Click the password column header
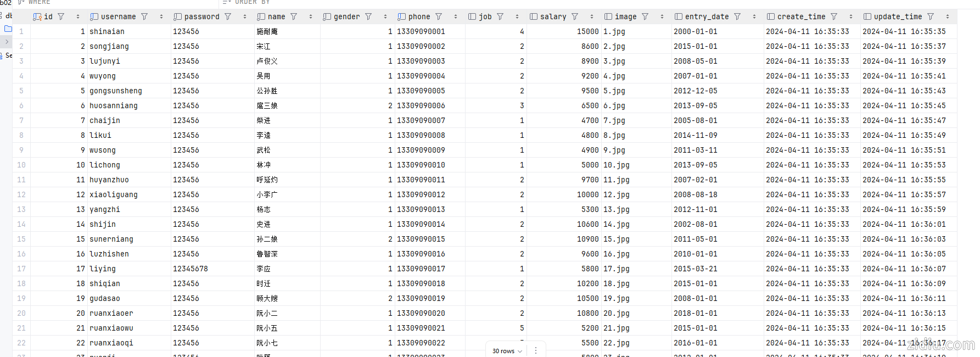The width and height of the screenshot is (980, 357). click(x=201, y=16)
